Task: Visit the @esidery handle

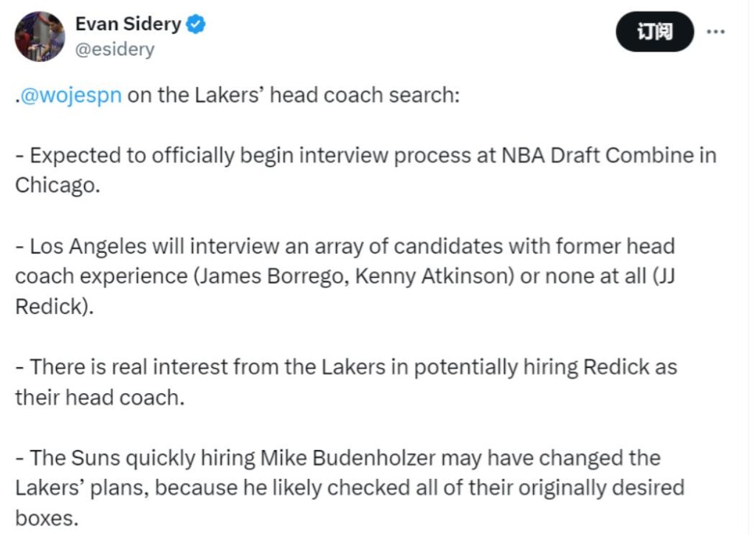Action: tap(115, 50)
